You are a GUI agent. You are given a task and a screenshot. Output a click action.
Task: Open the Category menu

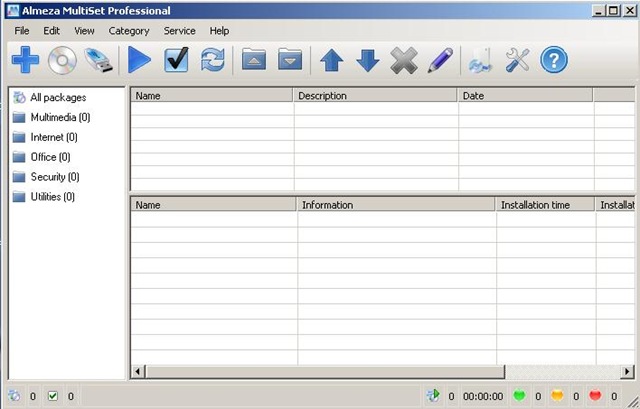[x=129, y=31]
